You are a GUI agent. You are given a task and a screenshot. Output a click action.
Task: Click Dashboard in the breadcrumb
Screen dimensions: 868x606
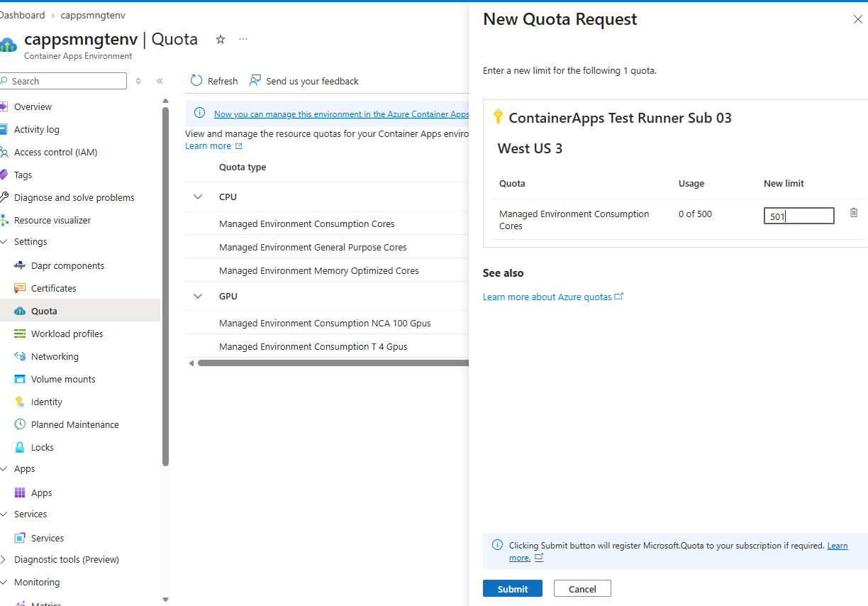click(x=22, y=15)
